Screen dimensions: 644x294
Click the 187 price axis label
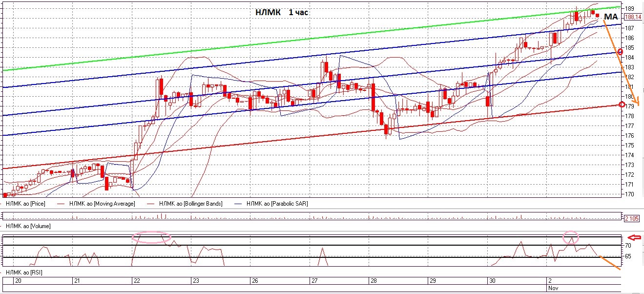point(629,28)
